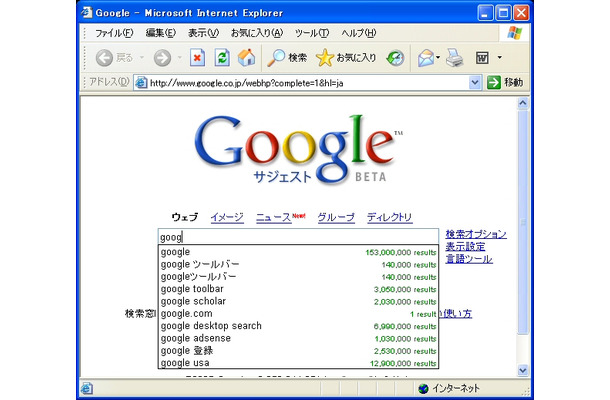The height and width of the screenshot is (400, 610).
Task: Open History clock icon
Action: point(395,58)
